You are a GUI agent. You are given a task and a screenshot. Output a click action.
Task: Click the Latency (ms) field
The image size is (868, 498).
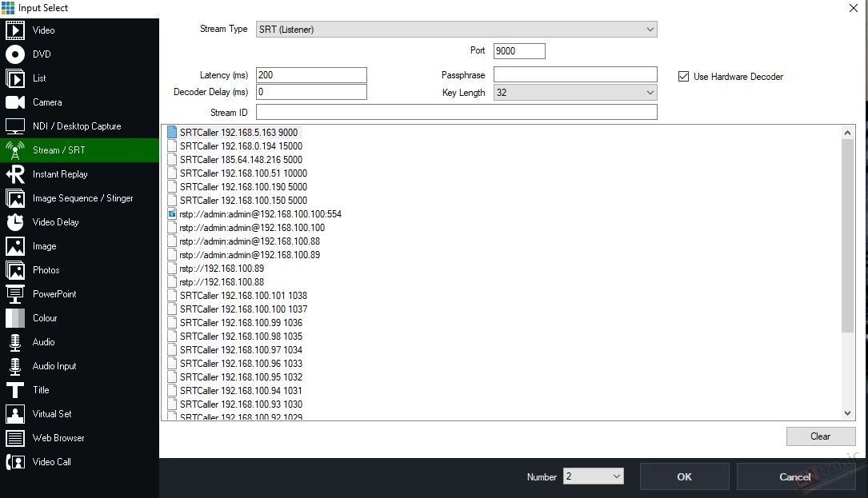[311, 74]
